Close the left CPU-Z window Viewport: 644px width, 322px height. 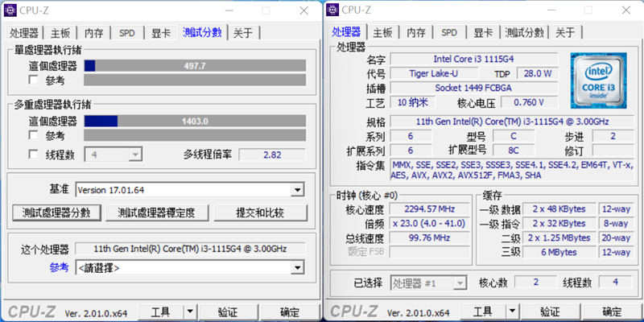tap(304, 10)
